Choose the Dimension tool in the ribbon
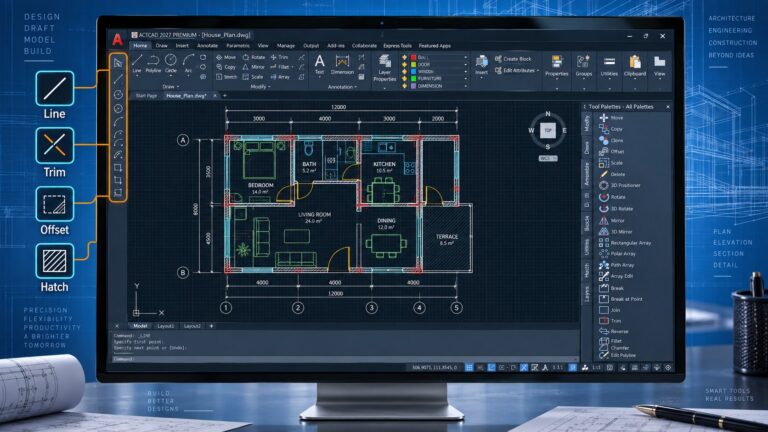 (342, 65)
